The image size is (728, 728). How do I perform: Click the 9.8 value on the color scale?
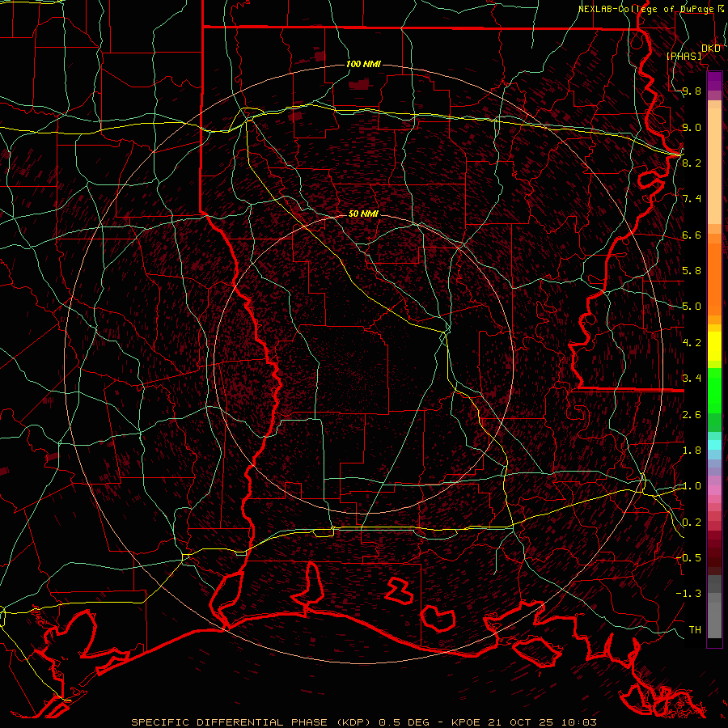[692, 91]
